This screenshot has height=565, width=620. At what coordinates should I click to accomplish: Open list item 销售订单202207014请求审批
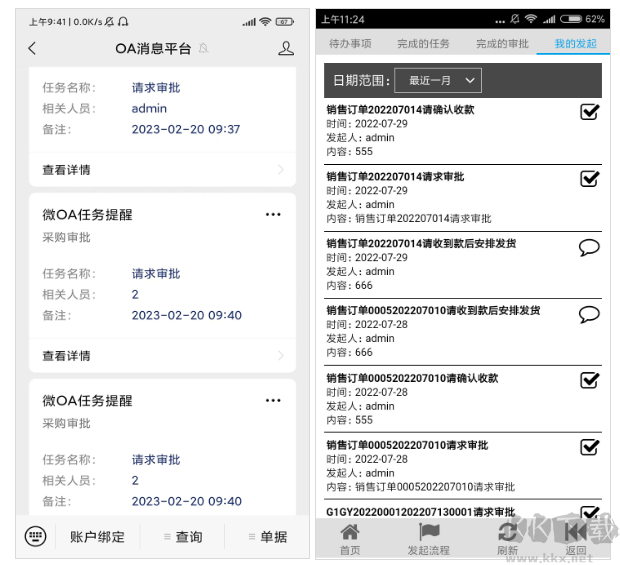(463, 198)
